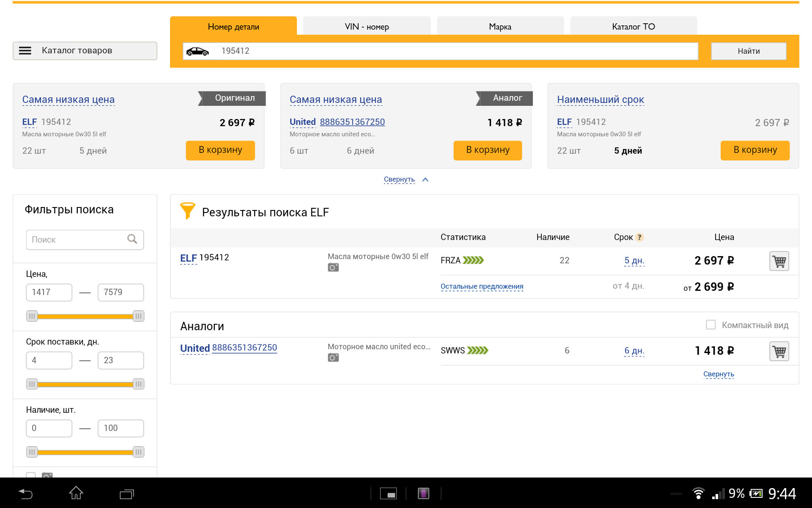Collapse the Аналоги list via Свернуть
Image resolution: width=812 pixels, height=508 pixels.
click(x=719, y=374)
